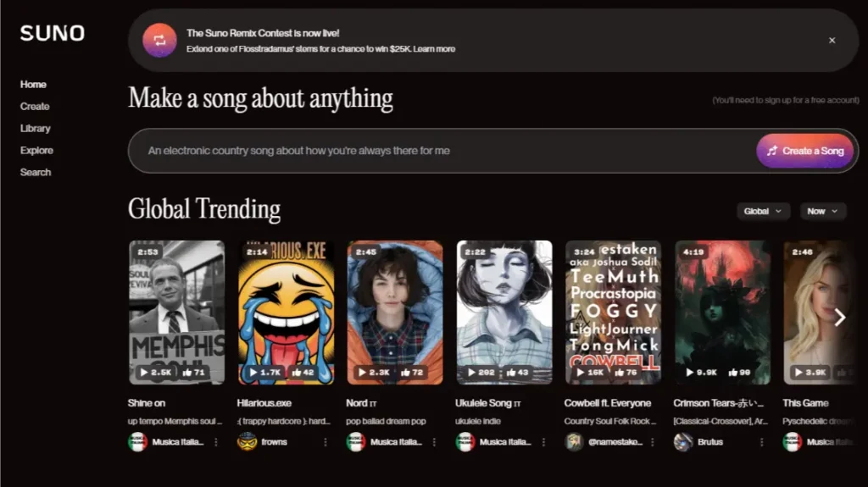Click the 'Country Soul Folk Rock' genre tag

pyautogui.click(x=610, y=421)
